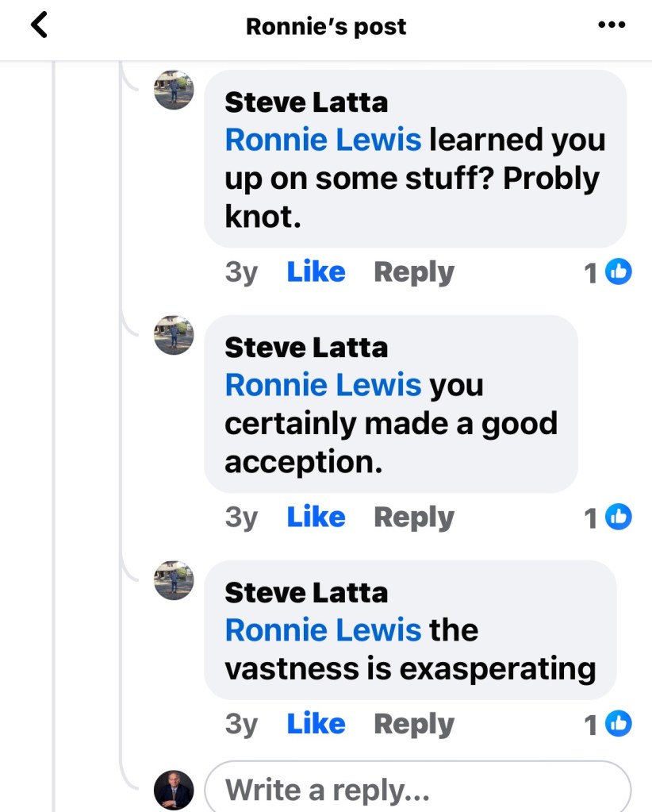The height and width of the screenshot is (812, 652).
Task: Like the "Probly knot" comment
Action: (316, 272)
